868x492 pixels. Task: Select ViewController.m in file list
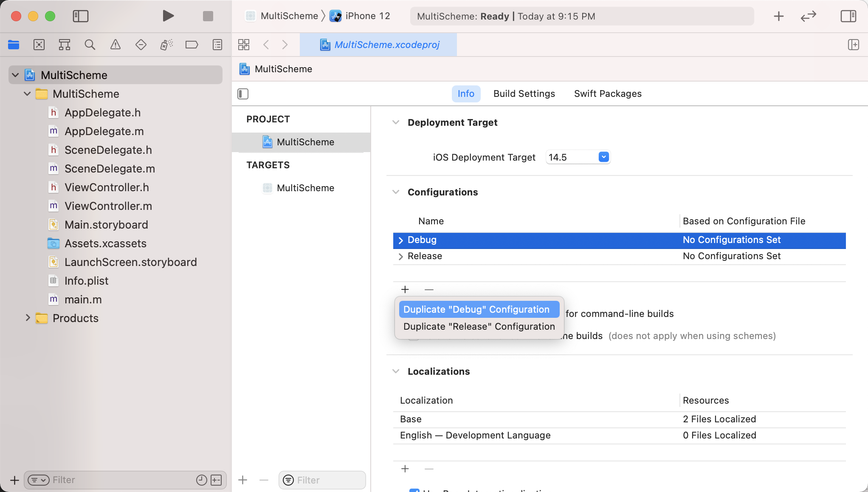(108, 206)
